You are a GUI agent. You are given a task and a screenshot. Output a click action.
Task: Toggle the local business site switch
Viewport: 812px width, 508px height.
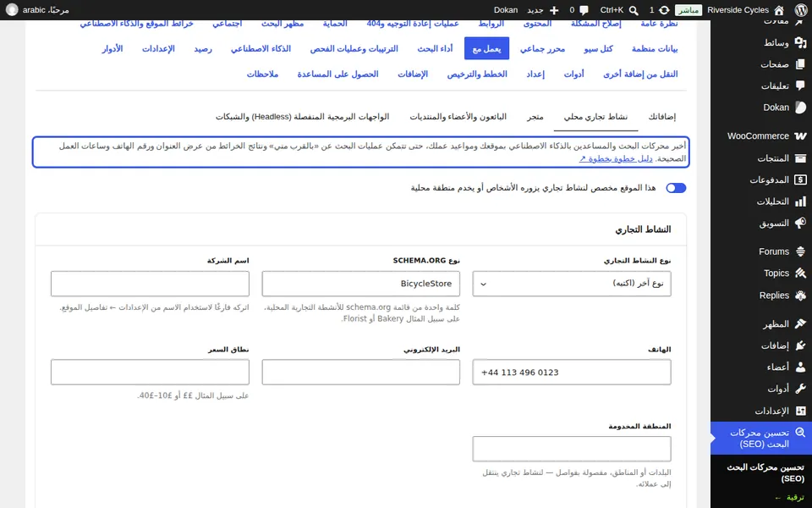pyautogui.click(x=676, y=188)
